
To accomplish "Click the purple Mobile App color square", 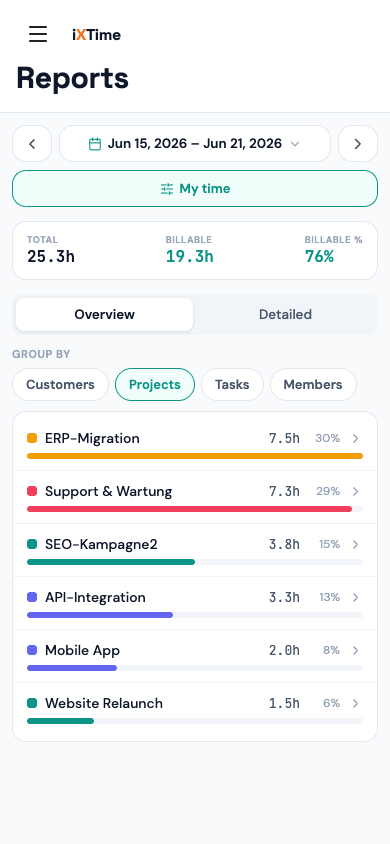I will tap(32, 650).
